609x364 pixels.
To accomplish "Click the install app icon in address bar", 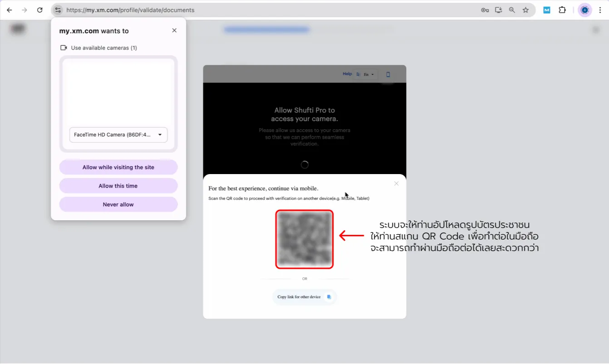I will 498,10.
